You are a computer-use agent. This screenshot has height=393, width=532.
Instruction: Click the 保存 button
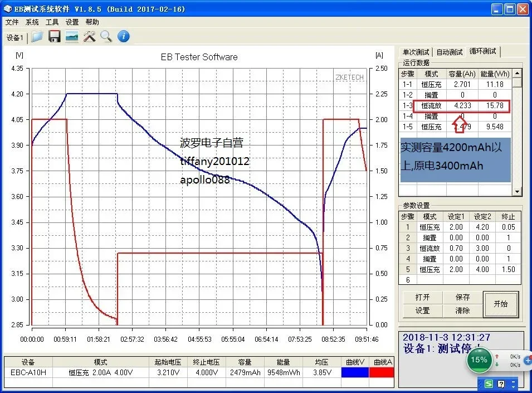(462, 297)
